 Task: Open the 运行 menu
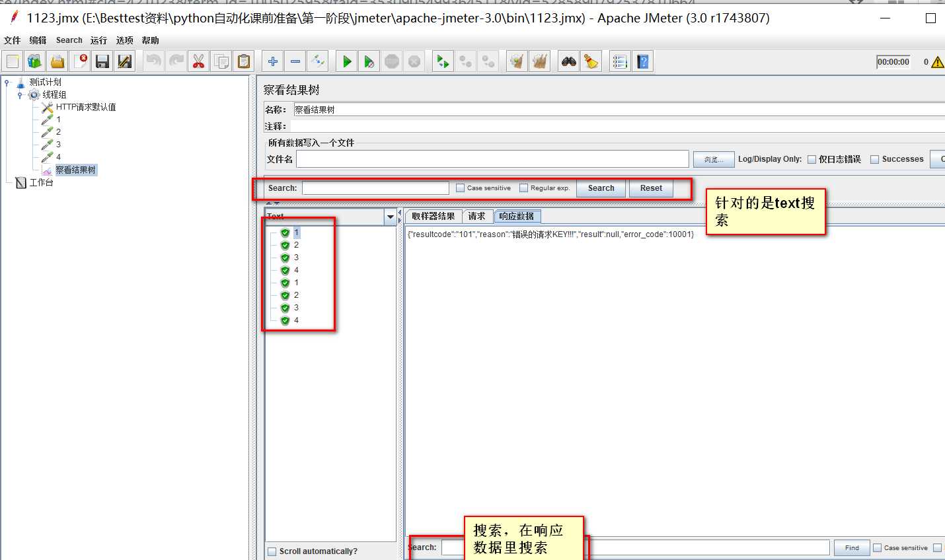(x=98, y=40)
